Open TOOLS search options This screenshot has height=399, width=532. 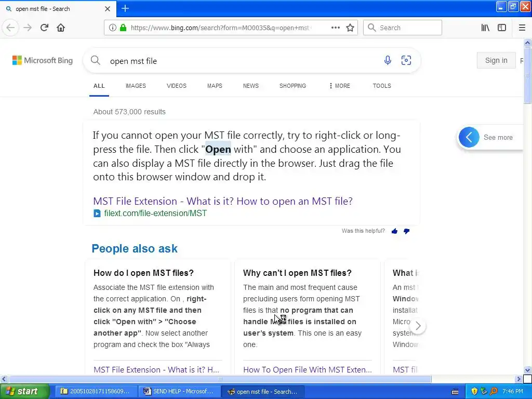tap(382, 86)
